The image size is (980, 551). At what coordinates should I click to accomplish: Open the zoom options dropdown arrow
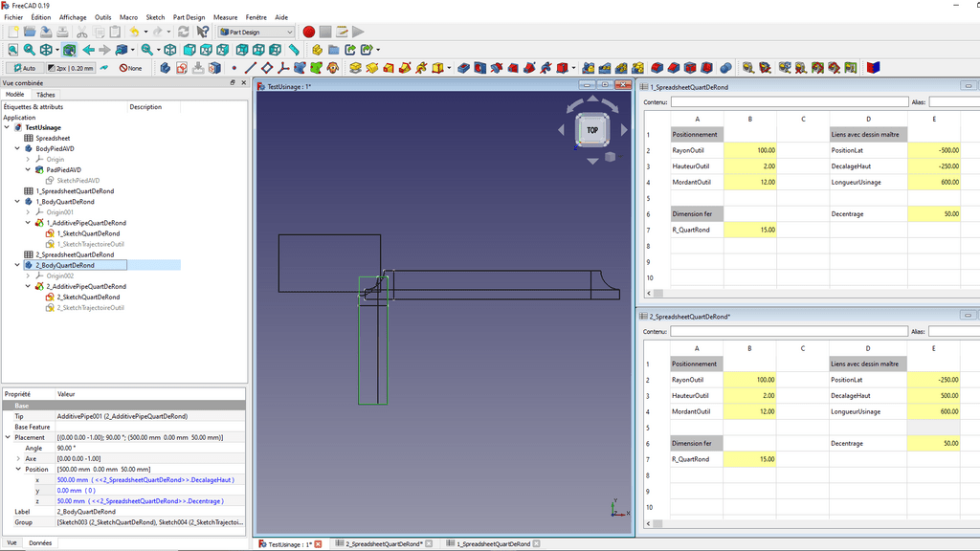click(159, 50)
